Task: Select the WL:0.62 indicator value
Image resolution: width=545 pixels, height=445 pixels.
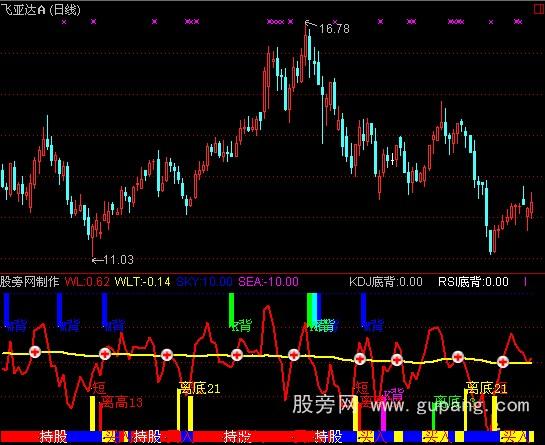Action: pos(87,282)
